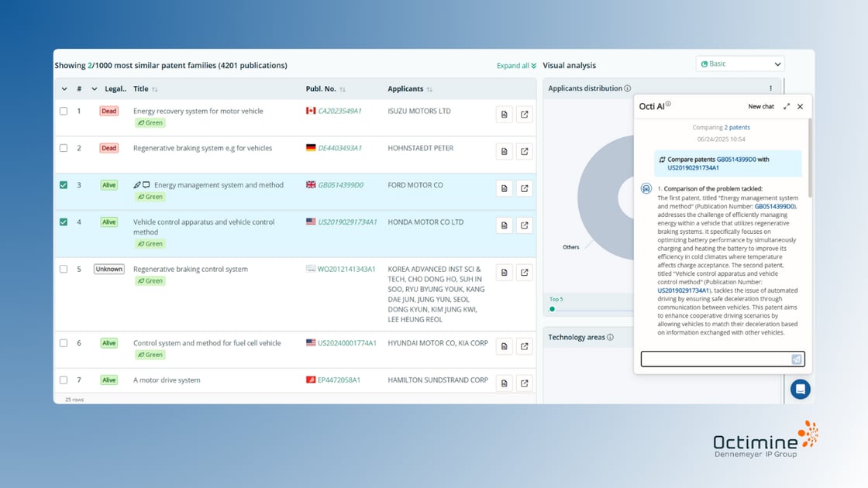The height and width of the screenshot is (488, 868).
Task: Click the comment icon on row 3
Action: click(146, 185)
